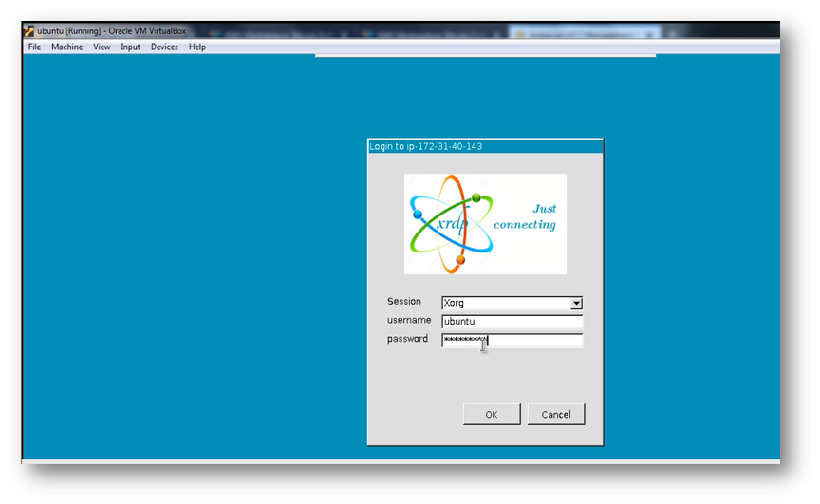Screen dimensions: 820x504
Task: Open the Machine menu
Action: (67, 47)
